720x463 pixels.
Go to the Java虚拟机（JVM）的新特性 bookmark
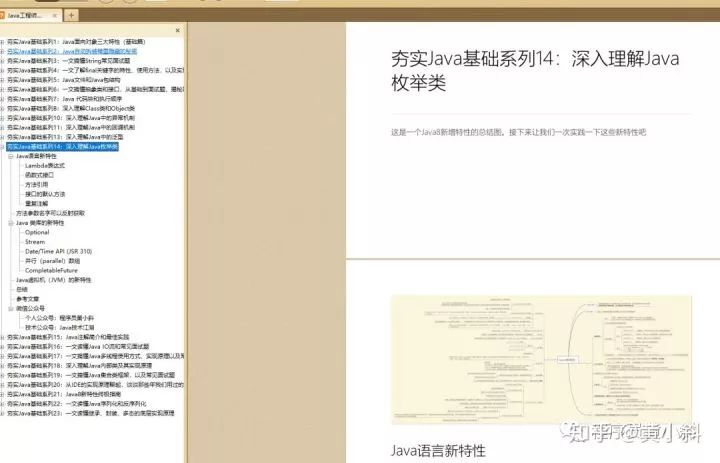[53, 280]
